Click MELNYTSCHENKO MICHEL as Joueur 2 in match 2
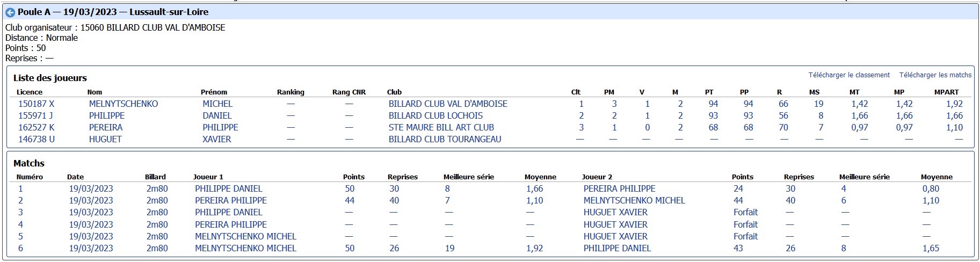 tap(634, 200)
